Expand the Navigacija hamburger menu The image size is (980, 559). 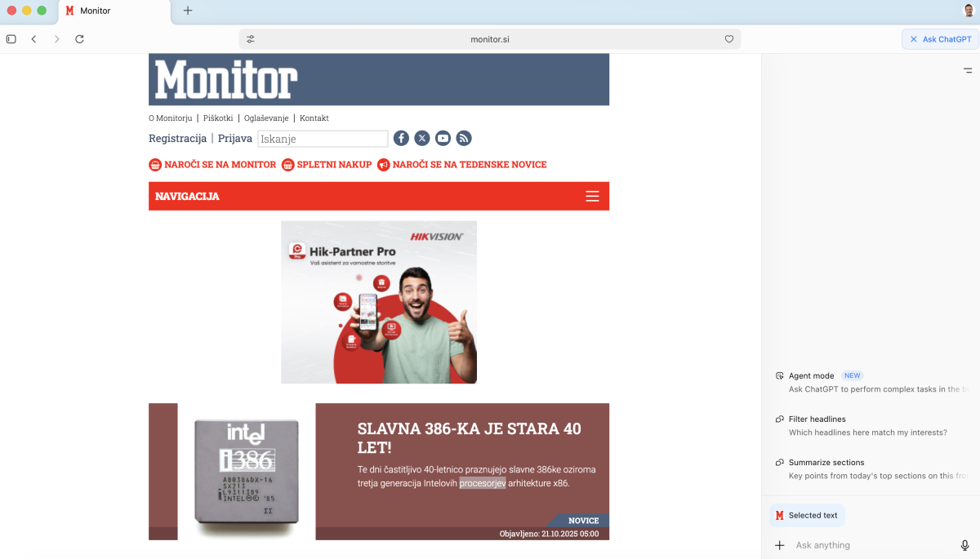click(x=592, y=196)
